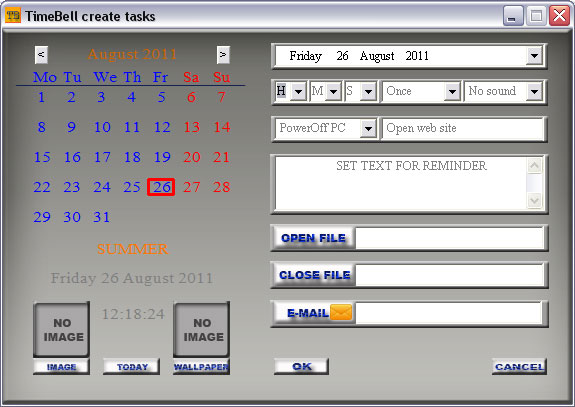Select August 15 in the calendar
Image resolution: width=575 pixels, height=407 pixels.
click(42, 157)
